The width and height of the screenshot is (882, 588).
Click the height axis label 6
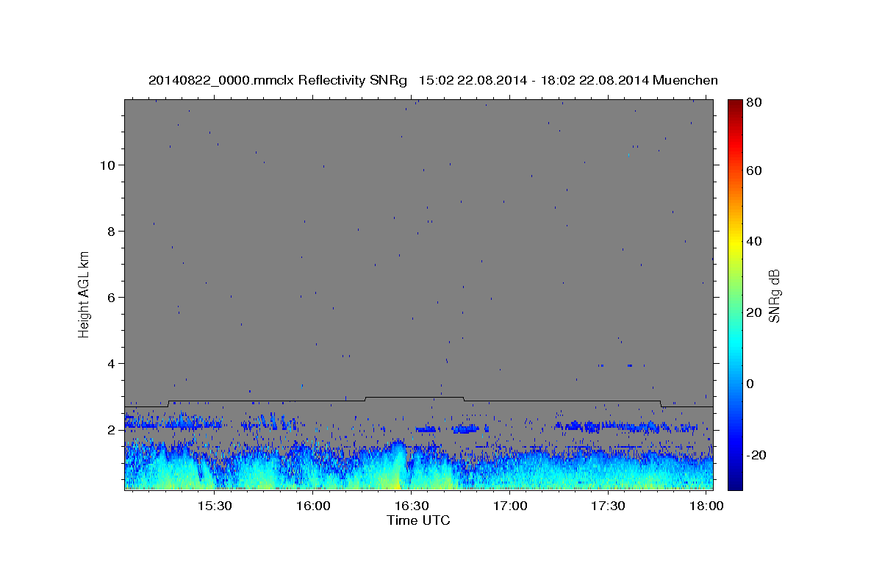[x=112, y=297]
